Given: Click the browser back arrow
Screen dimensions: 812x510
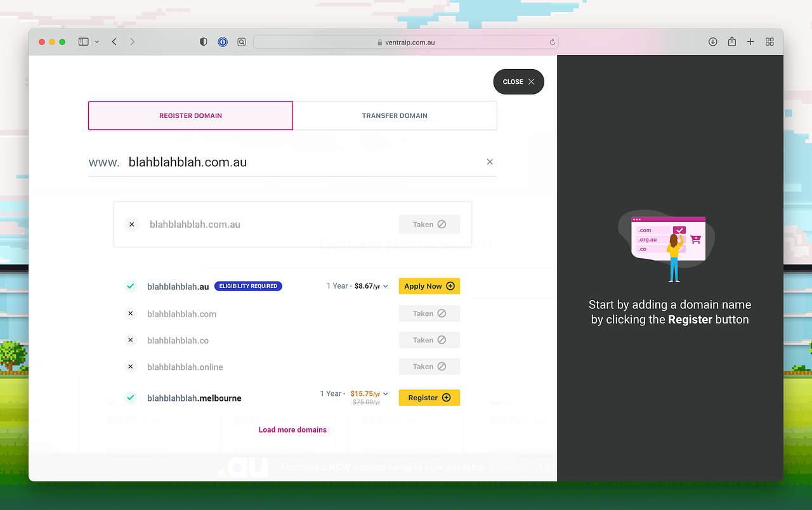Looking at the screenshot, I should (x=114, y=42).
